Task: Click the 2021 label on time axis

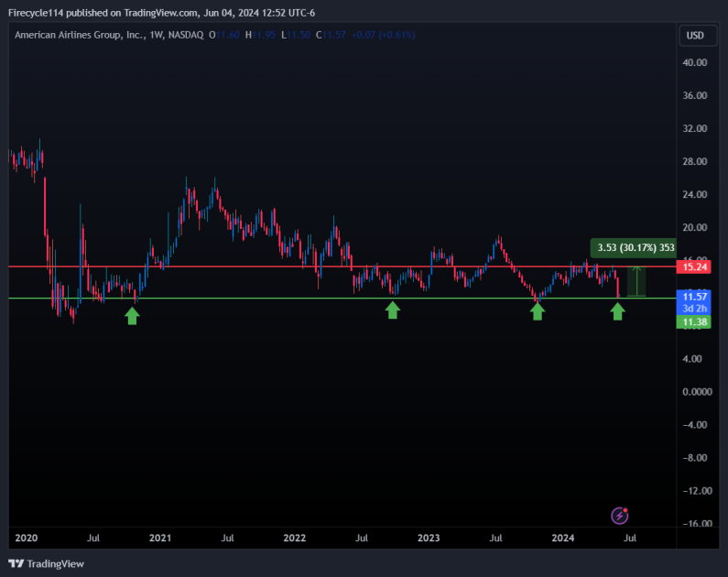Action: 159,538
